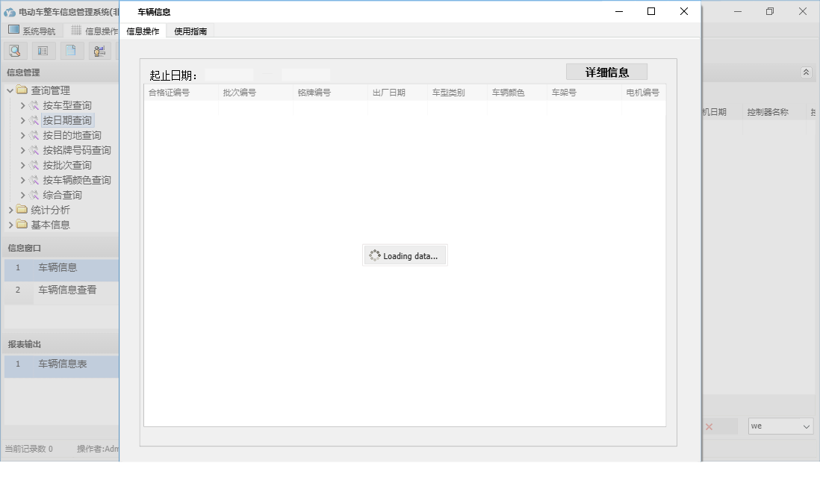Click the report list toolbar icon
820x504 pixels.
click(x=43, y=50)
